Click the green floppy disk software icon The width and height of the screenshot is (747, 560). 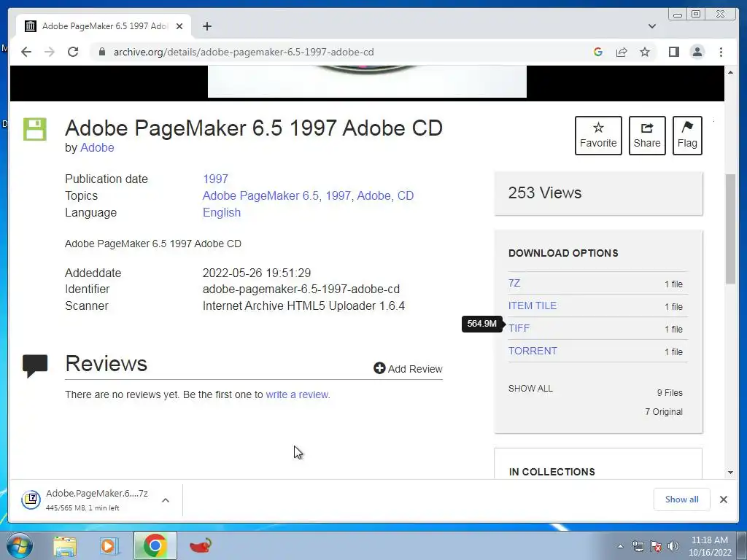pos(35,129)
